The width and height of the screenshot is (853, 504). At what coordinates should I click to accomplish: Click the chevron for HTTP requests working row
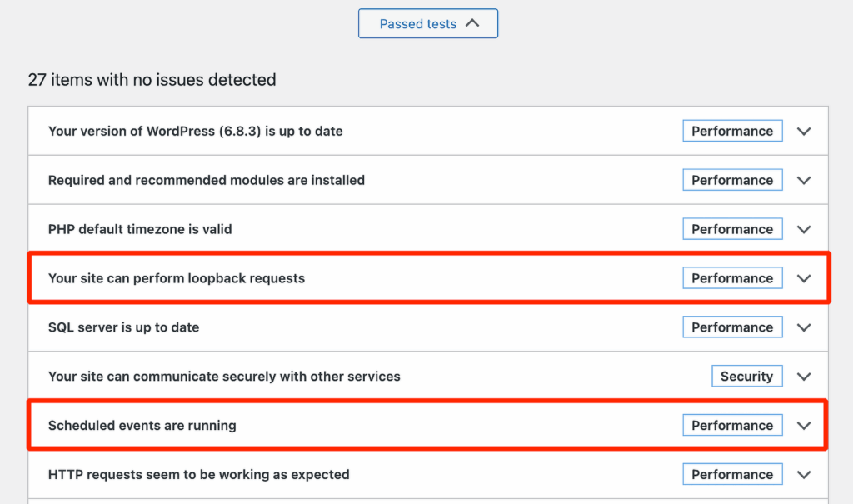click(x=803, y=475)
